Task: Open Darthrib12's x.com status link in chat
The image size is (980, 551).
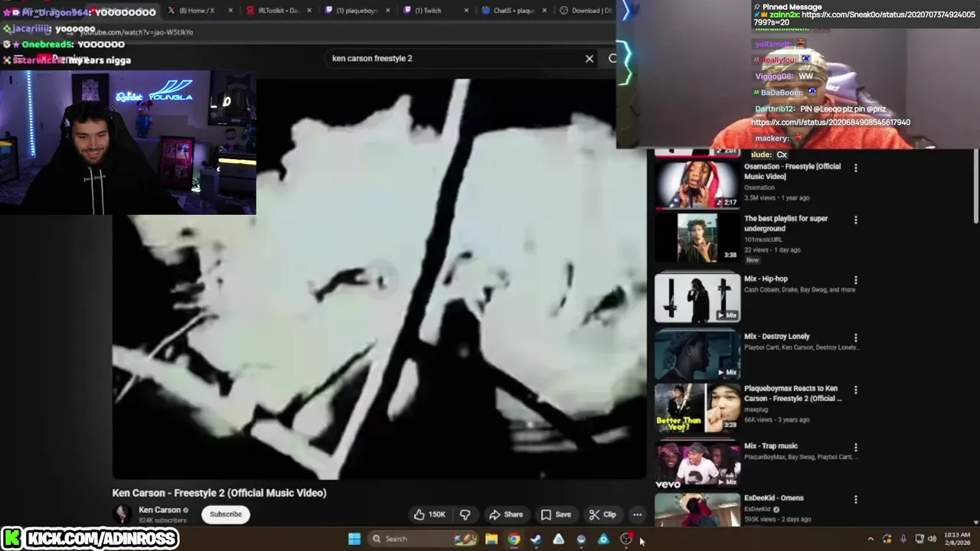Action: (831, 122)
